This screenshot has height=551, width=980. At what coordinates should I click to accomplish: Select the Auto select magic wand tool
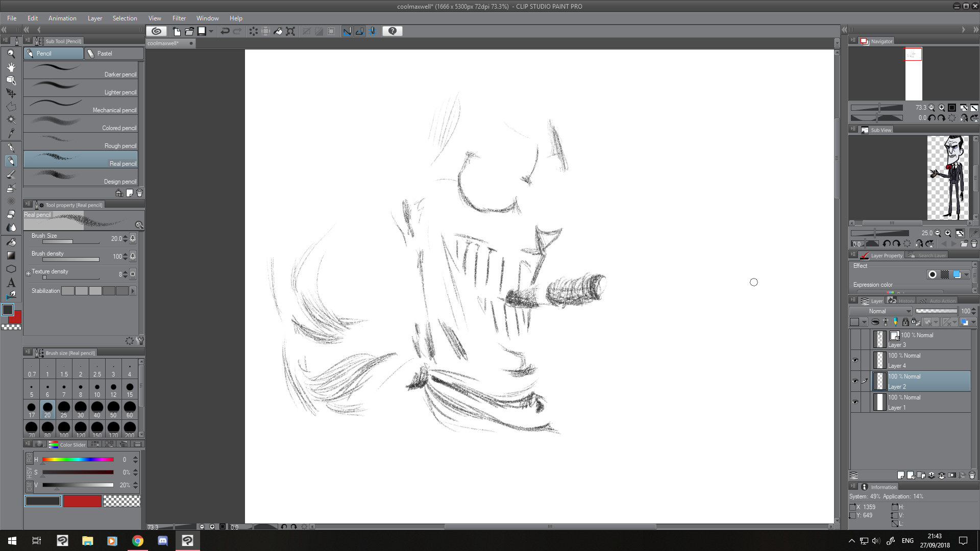tap(11, 119)
